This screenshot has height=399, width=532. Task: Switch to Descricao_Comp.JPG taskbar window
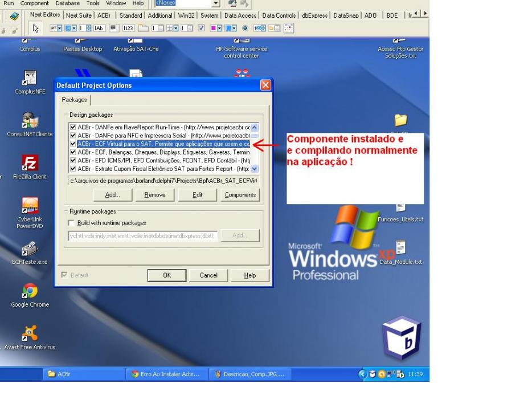click(251, 374)
